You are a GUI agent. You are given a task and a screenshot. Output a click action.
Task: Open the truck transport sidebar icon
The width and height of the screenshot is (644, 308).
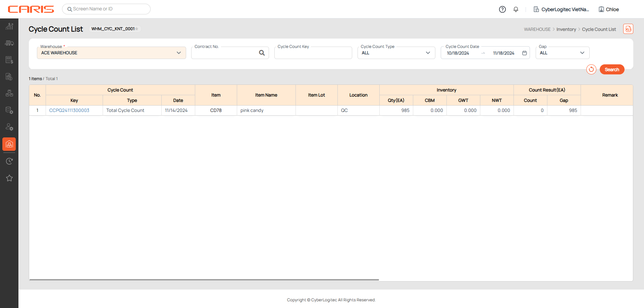pos(9,43)
